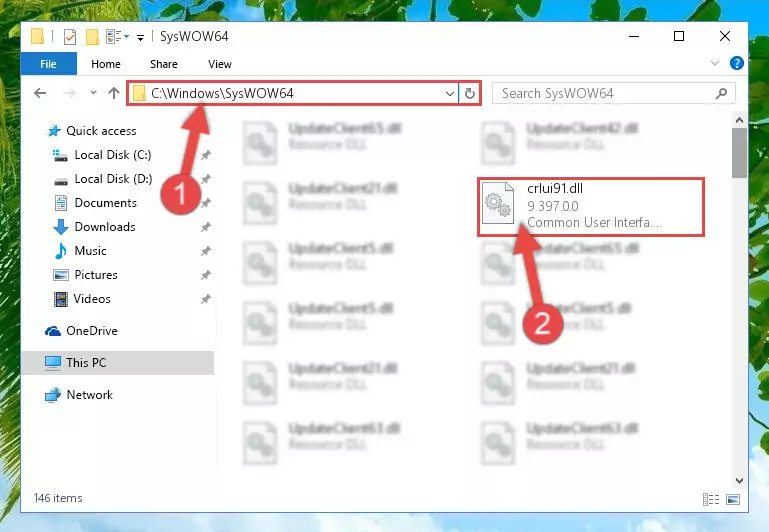769x532 pixels.
Task: Select This PC in navigation pane
Action: pyautogui.click(x=118, y=363)
